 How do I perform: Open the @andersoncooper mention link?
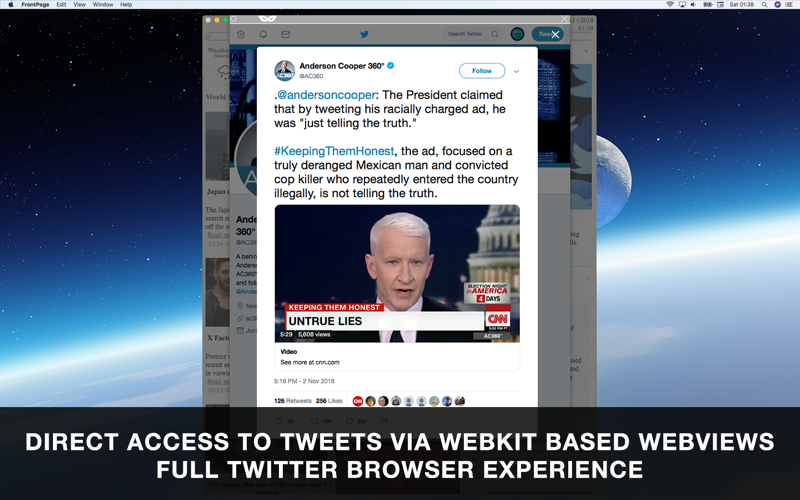click(326, 95)
